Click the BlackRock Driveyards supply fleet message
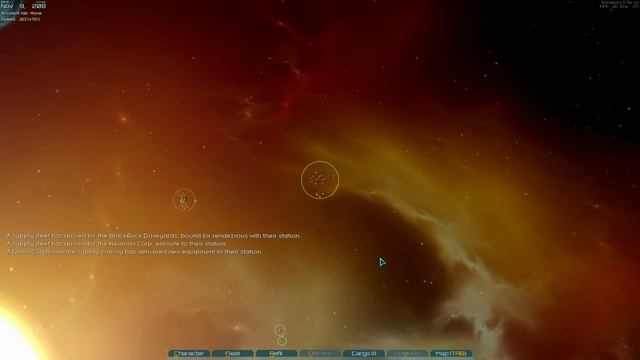640x360 pixels. click(x=153, y=236)
